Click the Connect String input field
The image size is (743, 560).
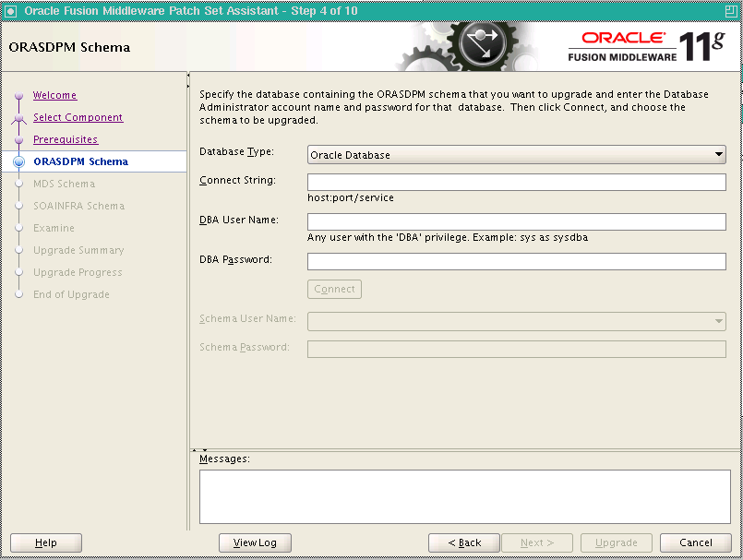517,182
